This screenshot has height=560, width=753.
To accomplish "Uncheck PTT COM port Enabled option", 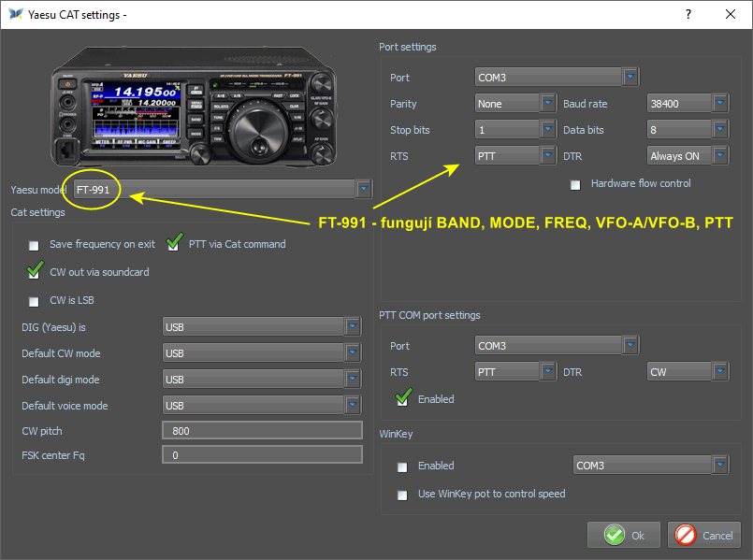I will point(403,399).
